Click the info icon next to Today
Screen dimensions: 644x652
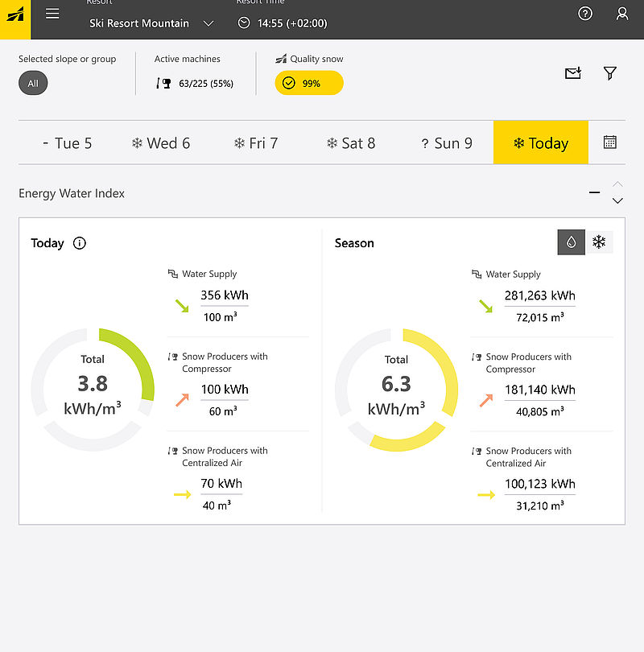[80, 243]
